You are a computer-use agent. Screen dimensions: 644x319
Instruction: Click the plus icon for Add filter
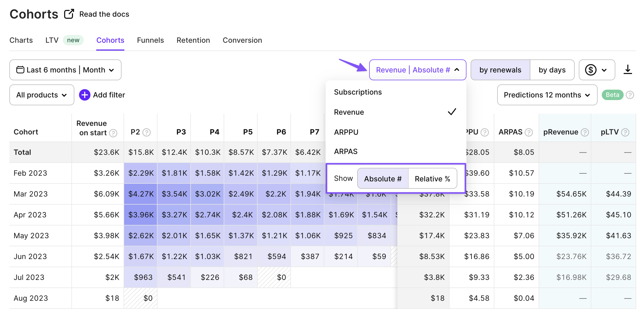tap(84, 95)
